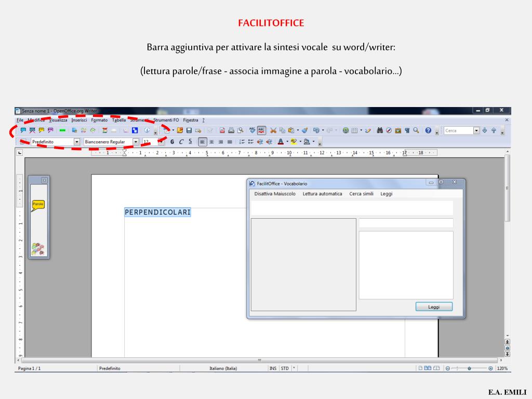Save the document with the floppy icon
This screenshot has width=532, height=399.
(x=189, y=130)
